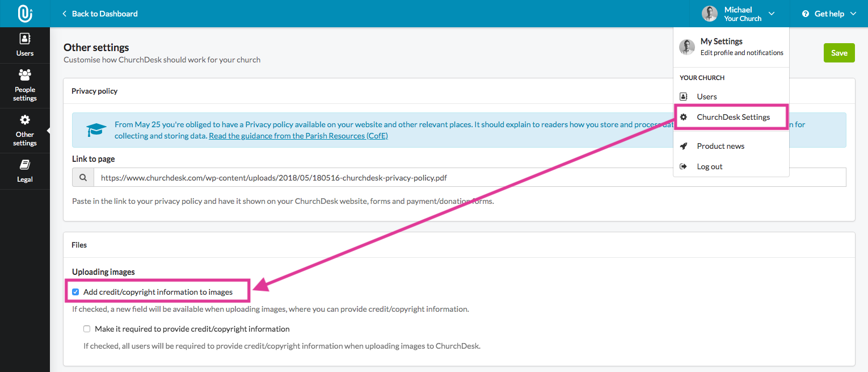Viewport: 868px width, 372px height.
Task: Click Michael's profile avatar in header
Action: tap(710, 14)
